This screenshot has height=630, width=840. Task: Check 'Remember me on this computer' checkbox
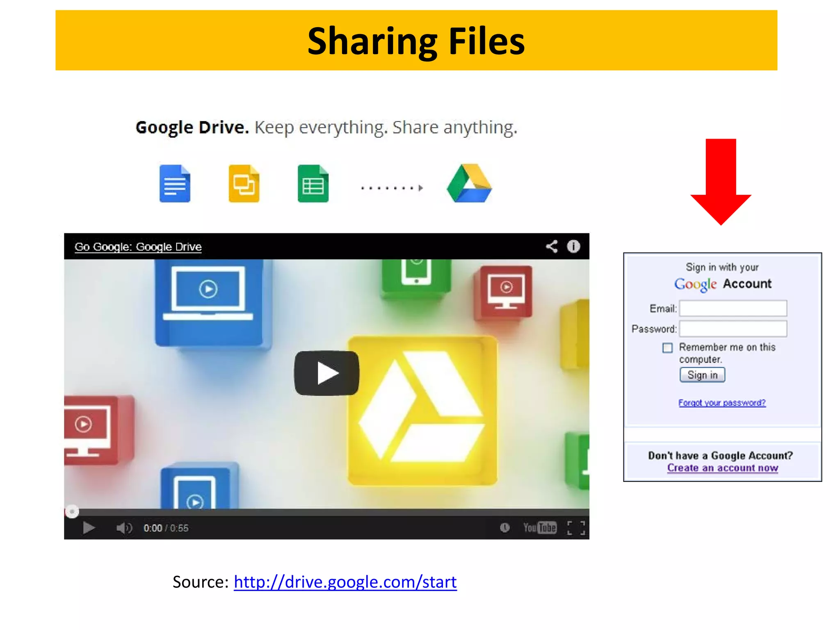668,348
